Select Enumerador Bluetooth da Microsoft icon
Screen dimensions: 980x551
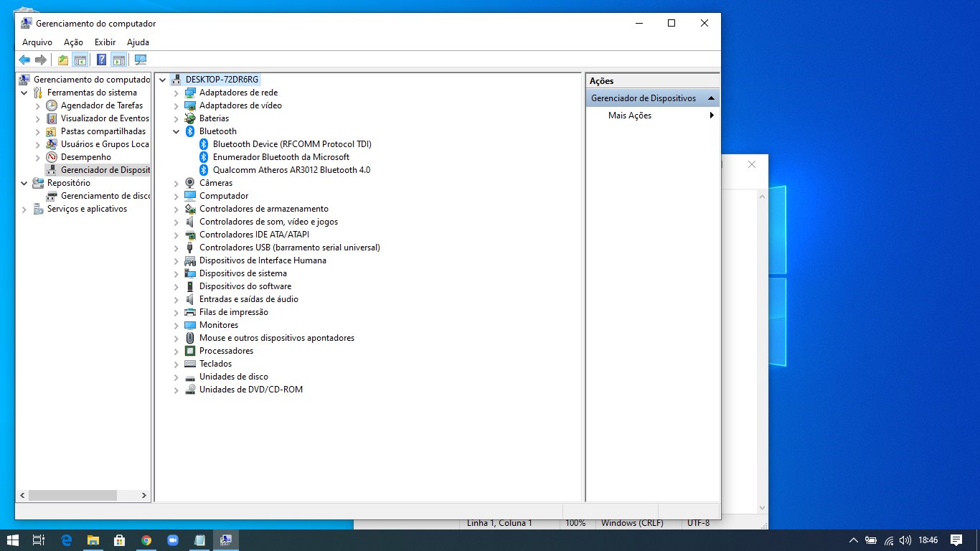pos(204,157)
